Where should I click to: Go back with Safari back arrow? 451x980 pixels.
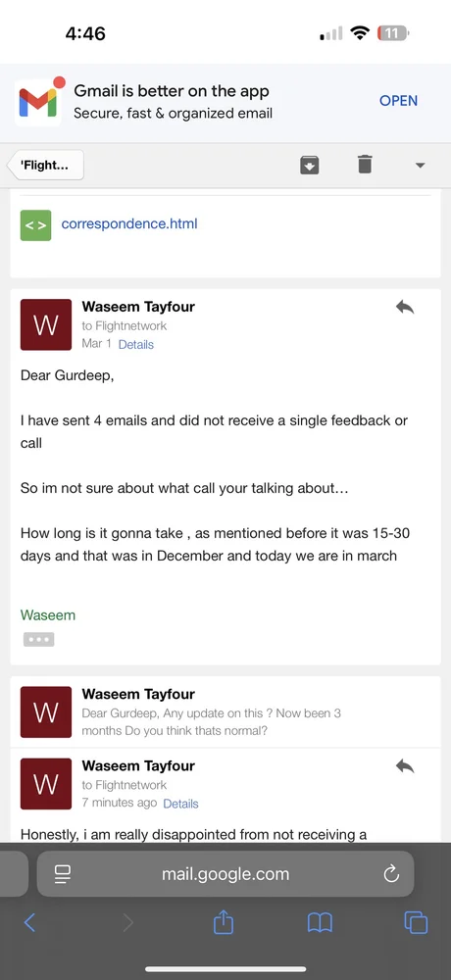tap(29, 922)
